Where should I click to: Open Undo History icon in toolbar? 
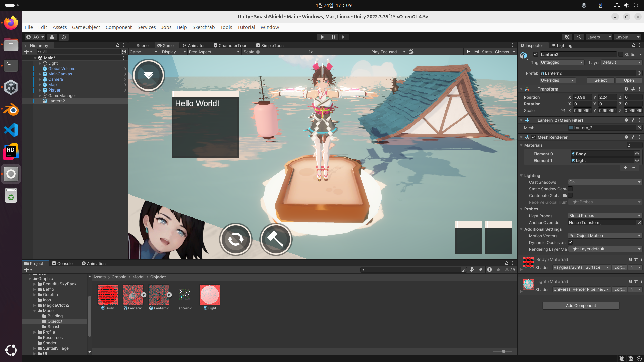[x=567, y=37]
